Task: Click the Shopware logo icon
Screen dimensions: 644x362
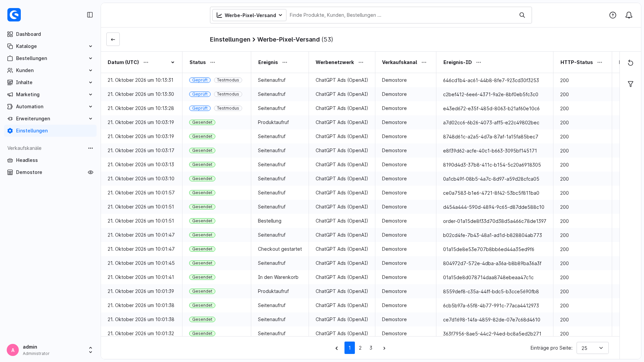Action: pos(14,15)
